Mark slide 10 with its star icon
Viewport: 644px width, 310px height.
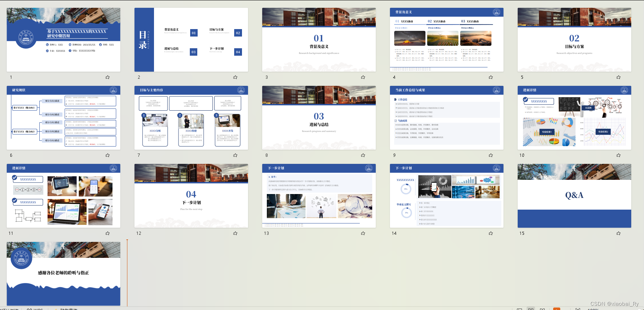coord(618,155)
